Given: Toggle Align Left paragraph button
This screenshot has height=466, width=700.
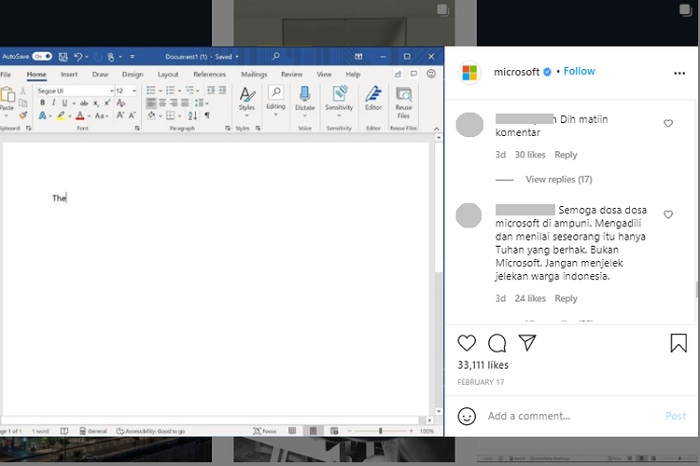Looking at the screenshot, I should pyautogui.click(x=151, y=103).
